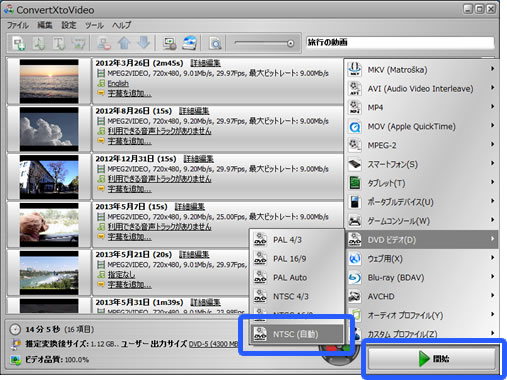Open 詳細編集 for the 2012年3月26日 clip
The height and width of the screenshot is (380, 507).
(x=205, y=63)
